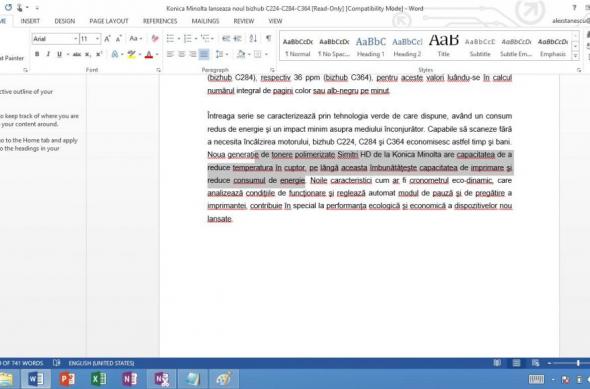This screenshot has width=590, height=389.
Task: Click line and paragraph spacing icon
Action: [x=220, y=54]
